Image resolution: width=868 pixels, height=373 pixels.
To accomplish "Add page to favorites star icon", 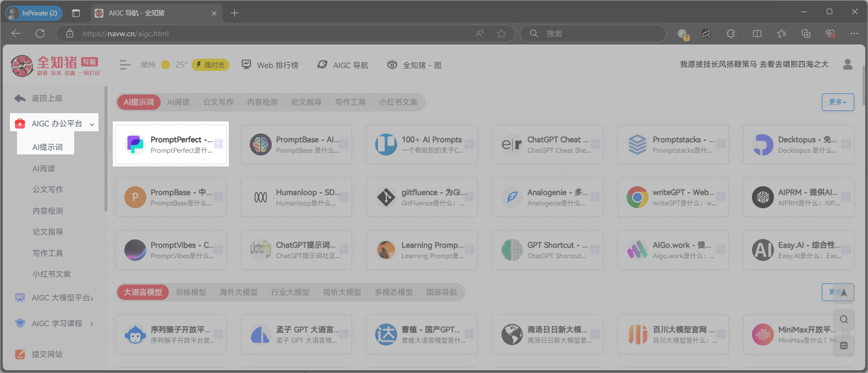I will pos(502,34).
